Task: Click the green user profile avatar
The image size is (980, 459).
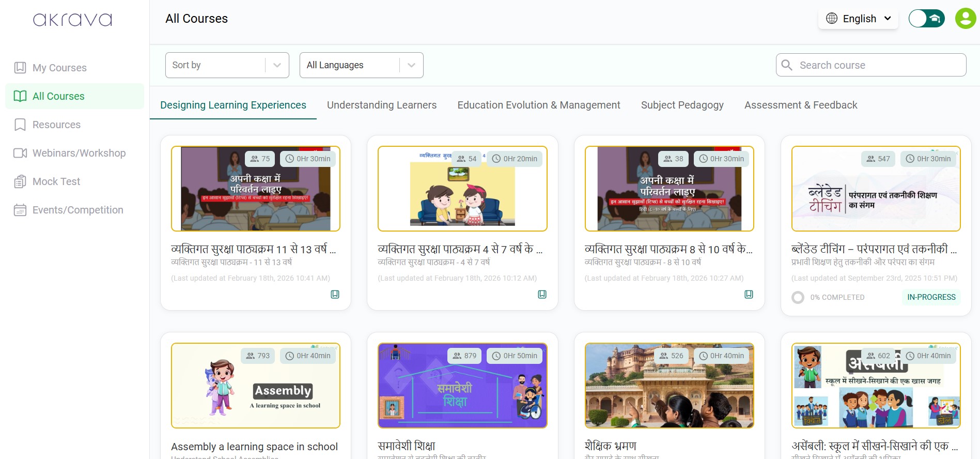Action: point(965,19)
